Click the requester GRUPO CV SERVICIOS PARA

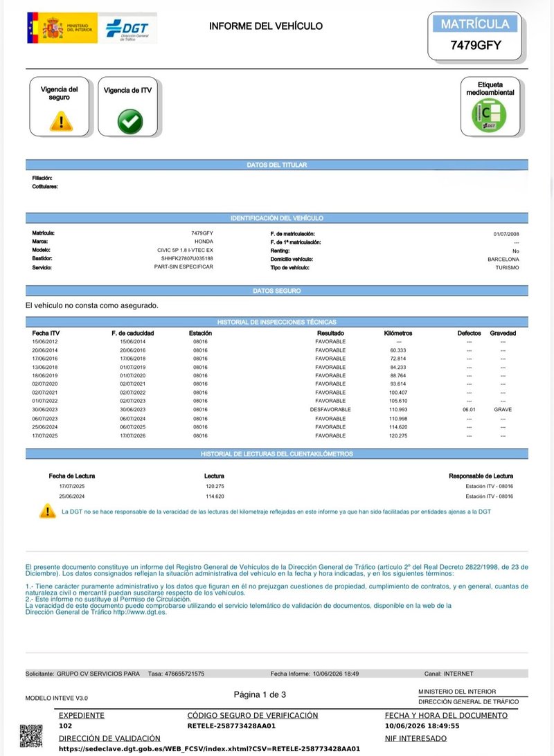pyautogui.click(x=98, y=674)
